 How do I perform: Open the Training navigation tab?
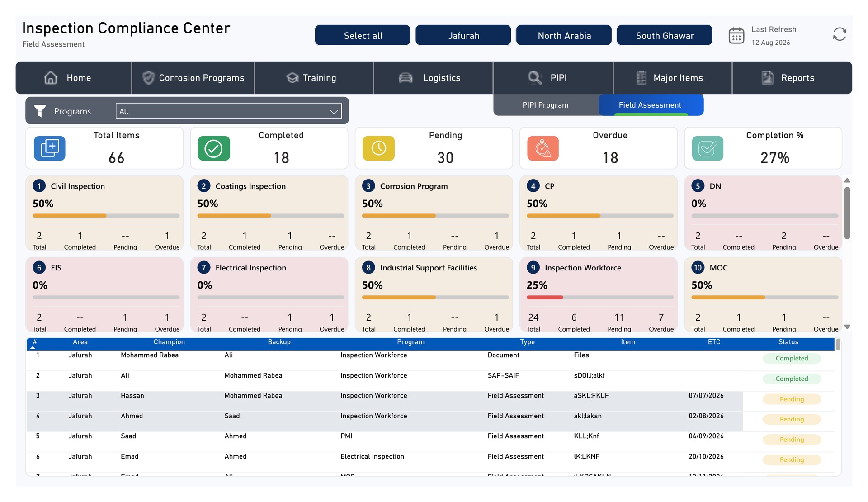(x=314, y=78)
